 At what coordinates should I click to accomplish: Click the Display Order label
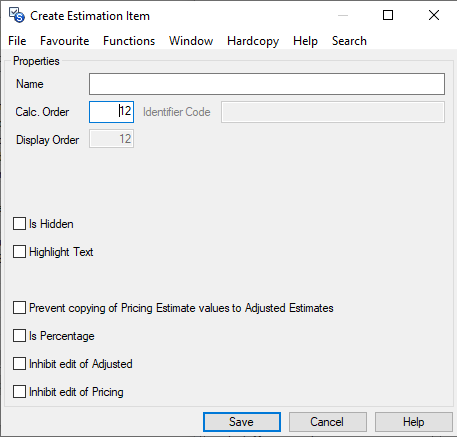[x=47, y=140]
